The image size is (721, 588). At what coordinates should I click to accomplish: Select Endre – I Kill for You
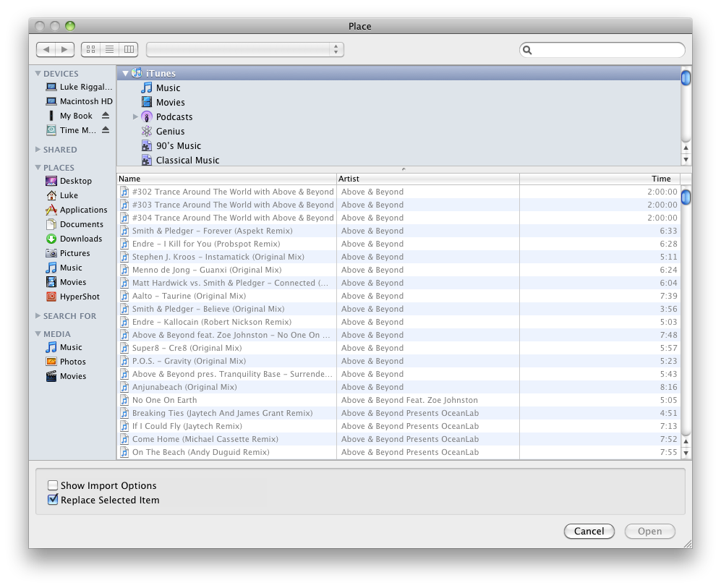click(398, 244)
